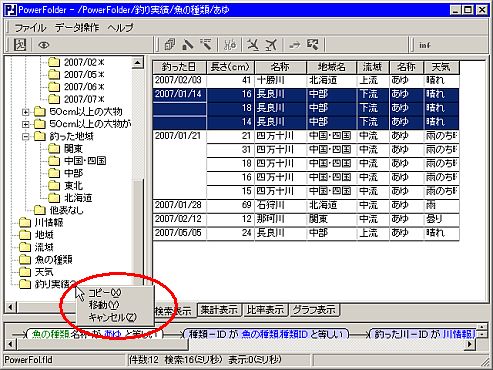Image resolution: width=493 pixels, height=370 pixels.
Task: Select the 2007/02* folder in tree
Action: [84, 62]
